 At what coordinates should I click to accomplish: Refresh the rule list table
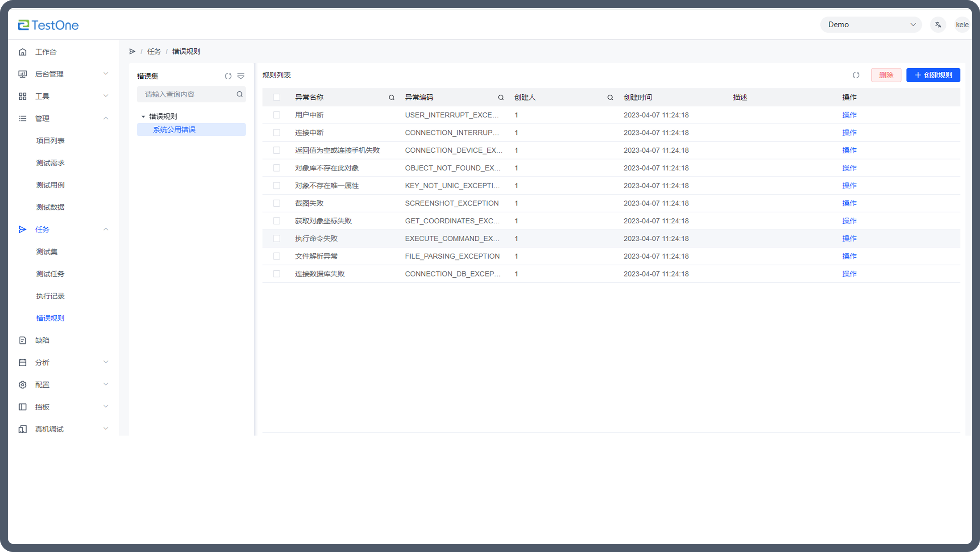coord(855,75)
